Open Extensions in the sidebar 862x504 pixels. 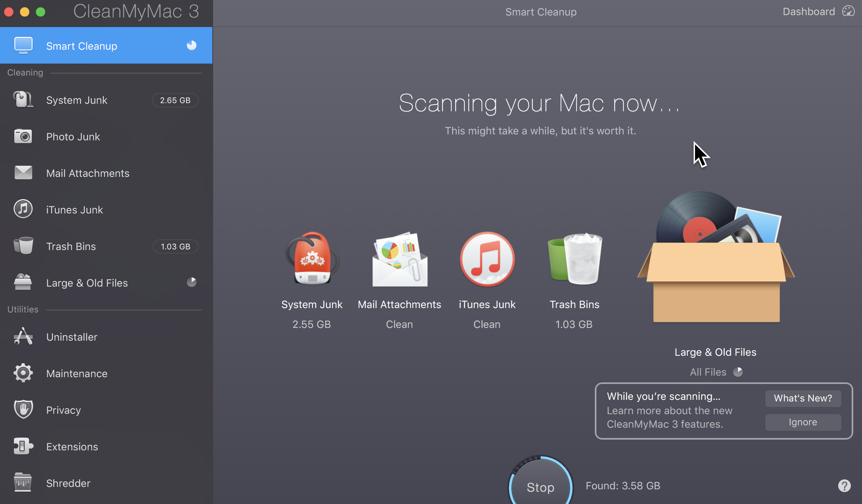[x=72, y=447]
